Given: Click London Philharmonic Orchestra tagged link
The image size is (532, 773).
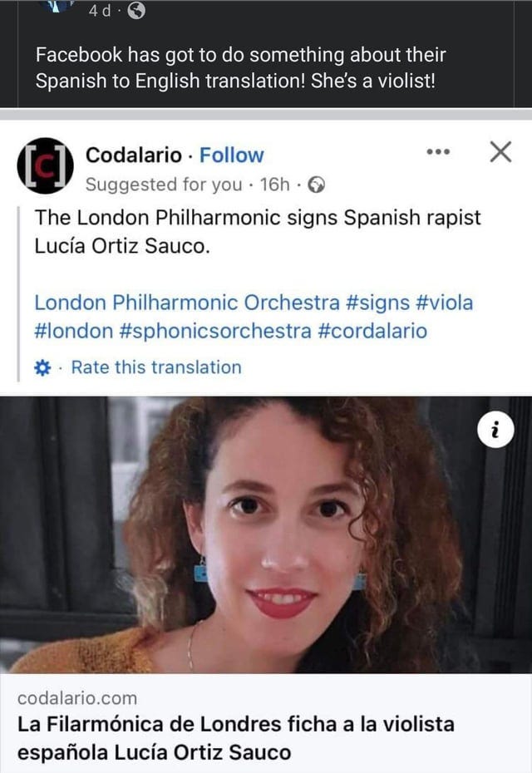Looking at the screenshot, I should pos(187,303).
